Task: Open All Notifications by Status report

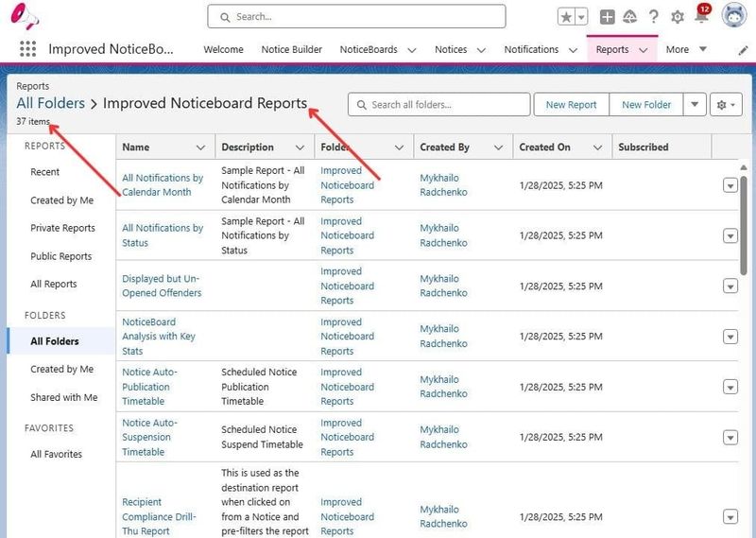Action: [163, 235]
